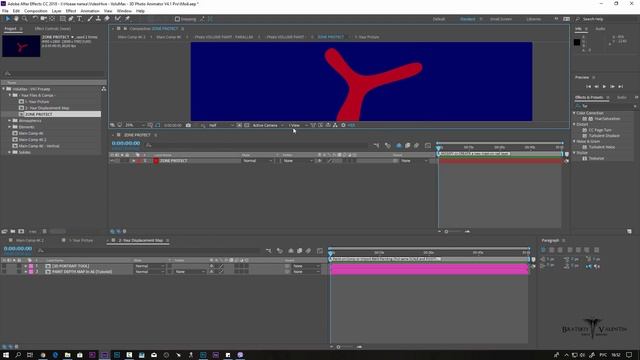Collapse the VoluMax root folder
This screenshot has height=360, width=640.
click(4, 89)
